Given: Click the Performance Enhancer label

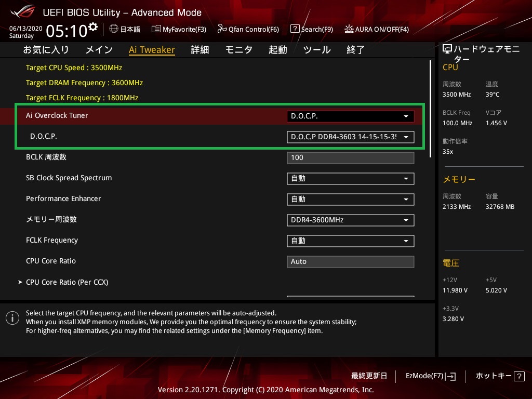Looking at the screenshot, I should [x=63, y=198].
